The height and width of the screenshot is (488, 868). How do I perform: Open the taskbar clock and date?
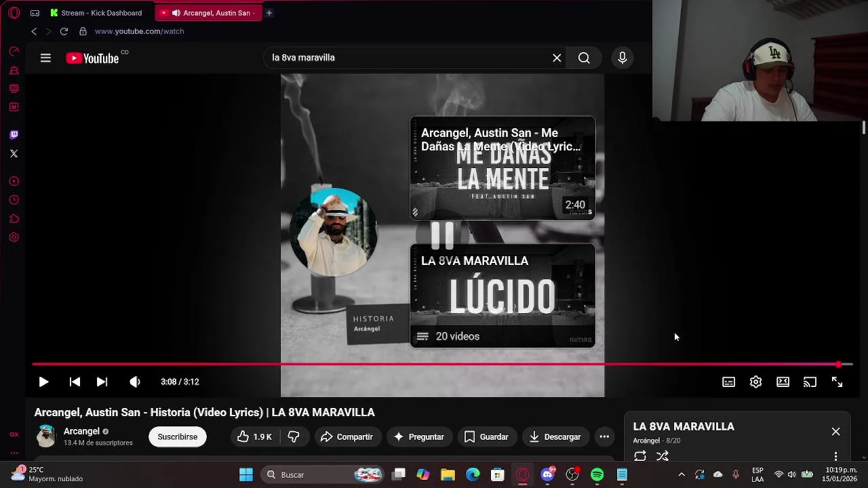[840, 475]
